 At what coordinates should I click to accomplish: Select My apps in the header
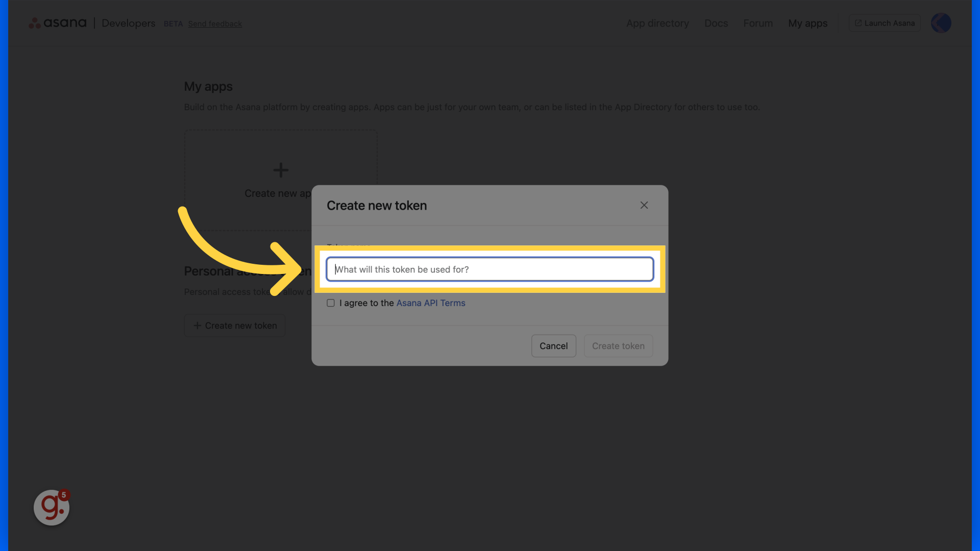point(807,23)
